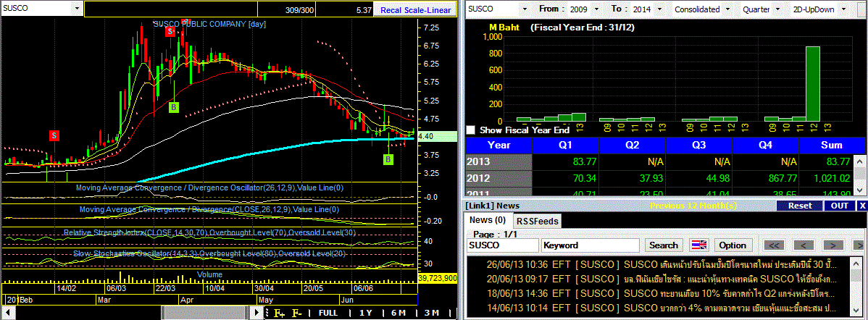Click the F- chart zoom-out icon

click(x=297, y=313)
